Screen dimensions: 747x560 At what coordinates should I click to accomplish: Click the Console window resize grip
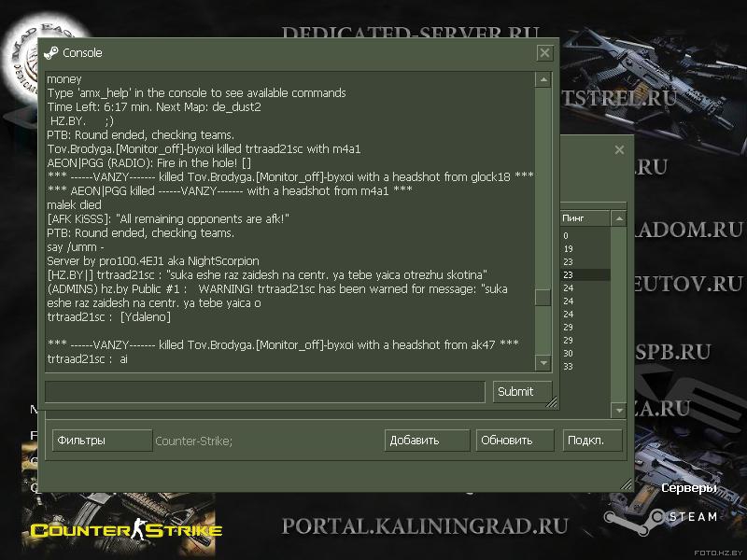pos(552,403)
